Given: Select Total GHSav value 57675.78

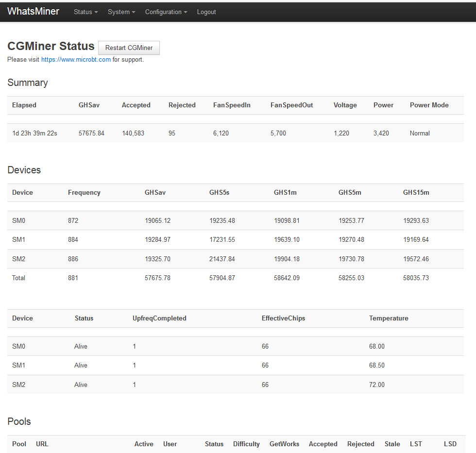Looking at the screenshot, I should (x=157, y=278).
